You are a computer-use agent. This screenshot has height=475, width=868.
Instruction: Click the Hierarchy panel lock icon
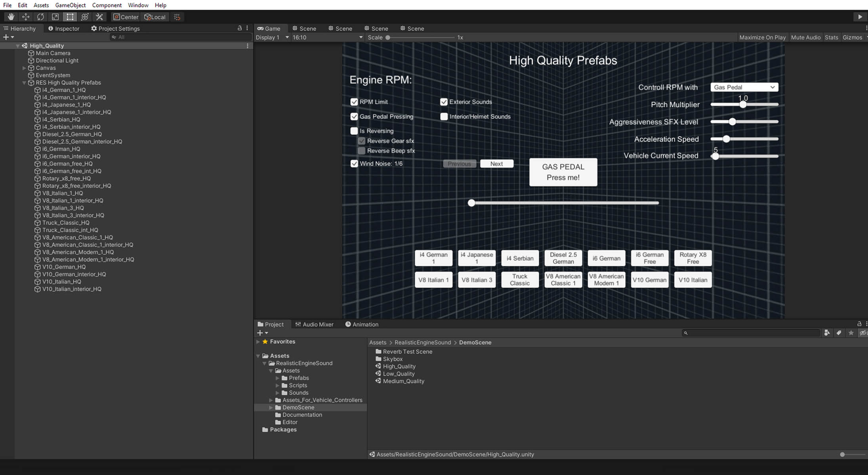pos(239,28)
